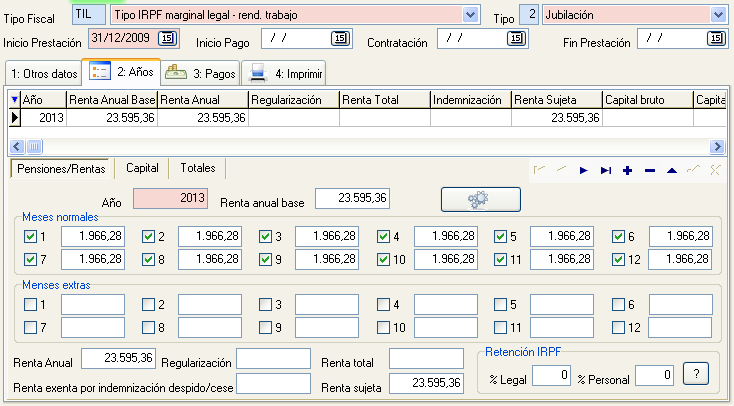Viewport: 734px width, 406px height.
Task: Click the Capital bruto column header
Action: click(x=648, y=100)
